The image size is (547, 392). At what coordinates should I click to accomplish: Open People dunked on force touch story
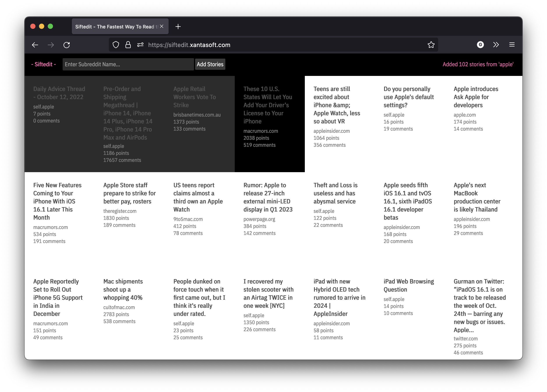[x=199, y=297]
